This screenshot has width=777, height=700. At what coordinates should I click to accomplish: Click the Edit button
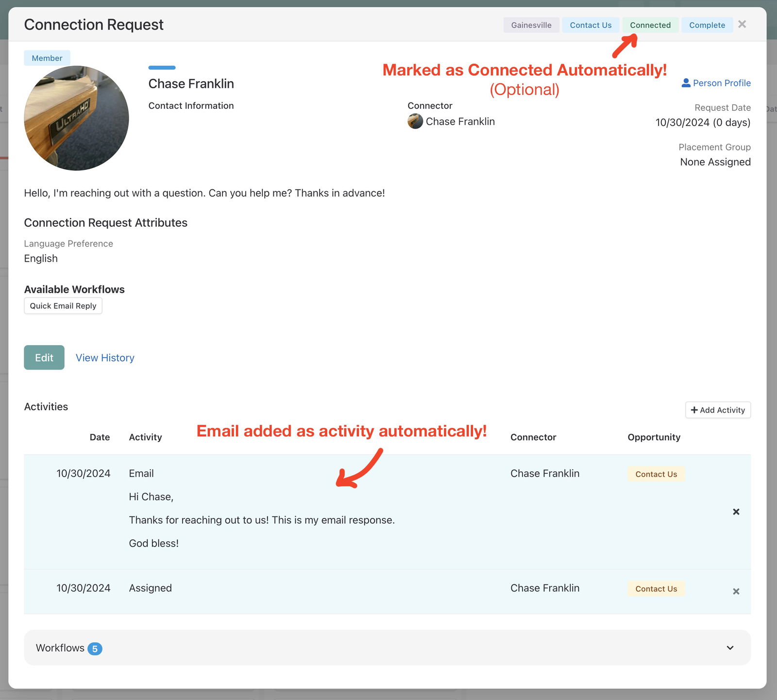44,358
